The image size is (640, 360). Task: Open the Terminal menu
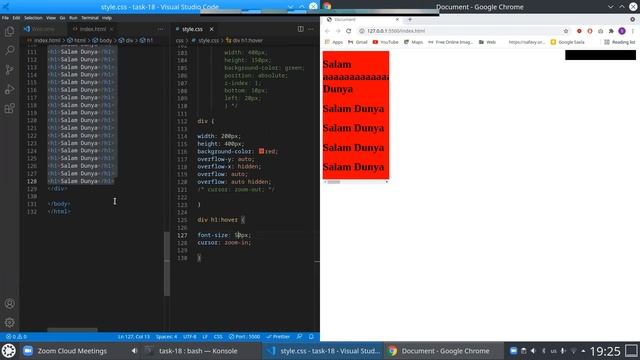click(x=90, y=18)
